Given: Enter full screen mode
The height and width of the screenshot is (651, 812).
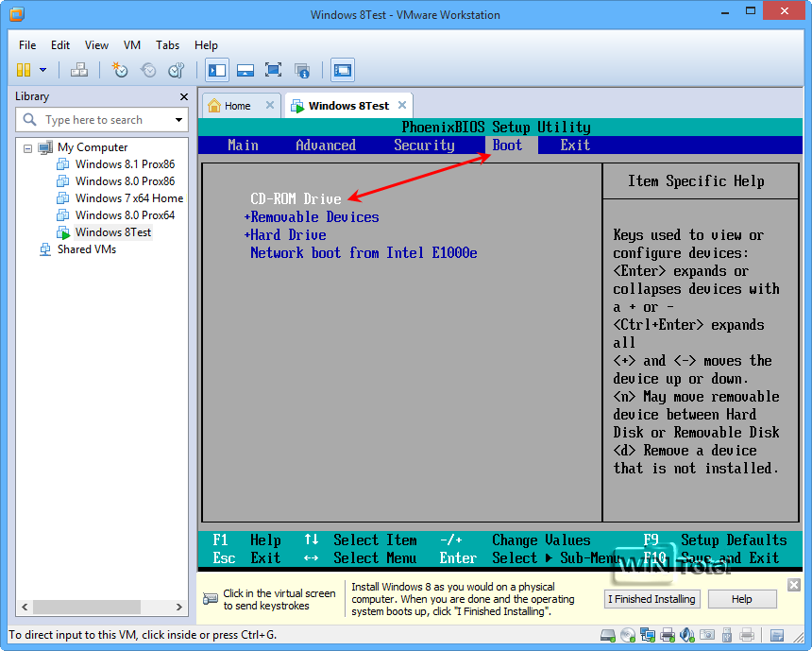Looking at the screenshot, I should click(274, 70).
